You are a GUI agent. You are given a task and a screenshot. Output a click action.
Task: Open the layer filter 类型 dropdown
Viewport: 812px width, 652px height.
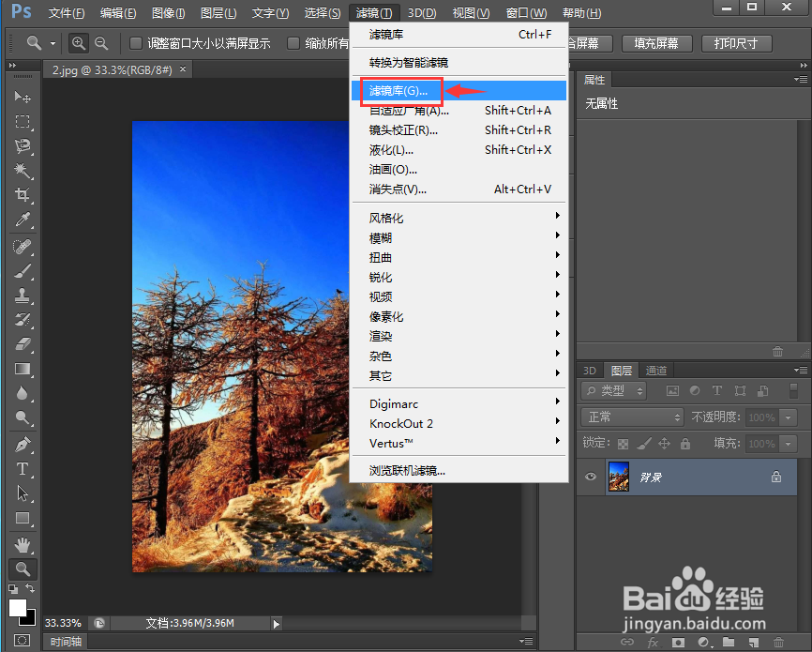(613, 390)
